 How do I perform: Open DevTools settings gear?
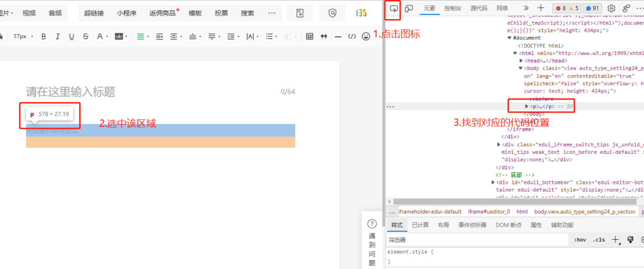(x=611, y=8)
